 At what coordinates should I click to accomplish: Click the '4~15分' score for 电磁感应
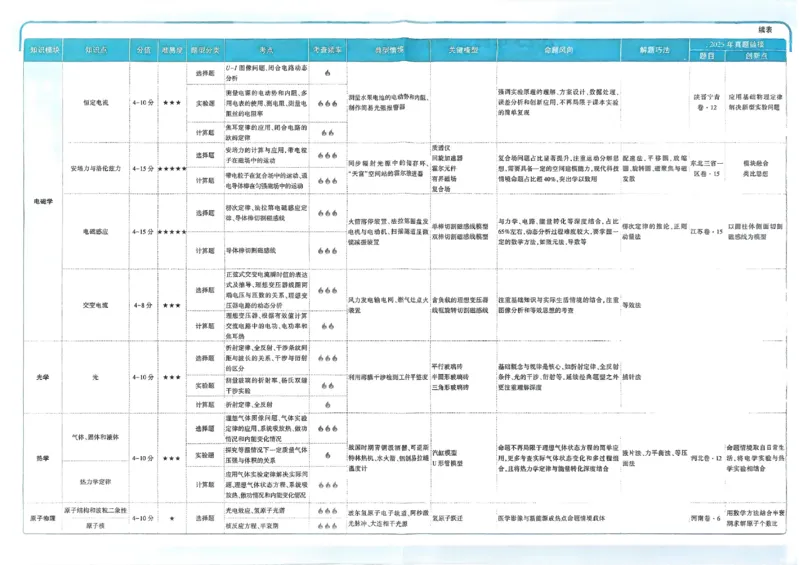click(143, 232)
